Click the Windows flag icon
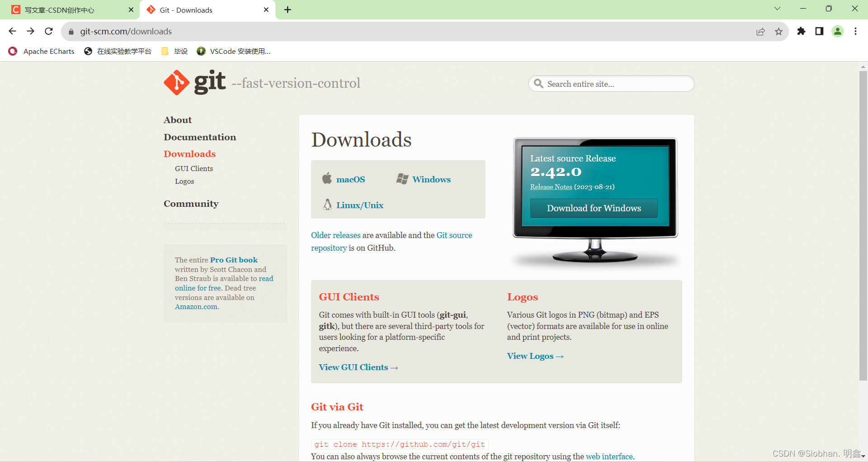Viewport: 868px width, 462px height. [x=402, y=179]
